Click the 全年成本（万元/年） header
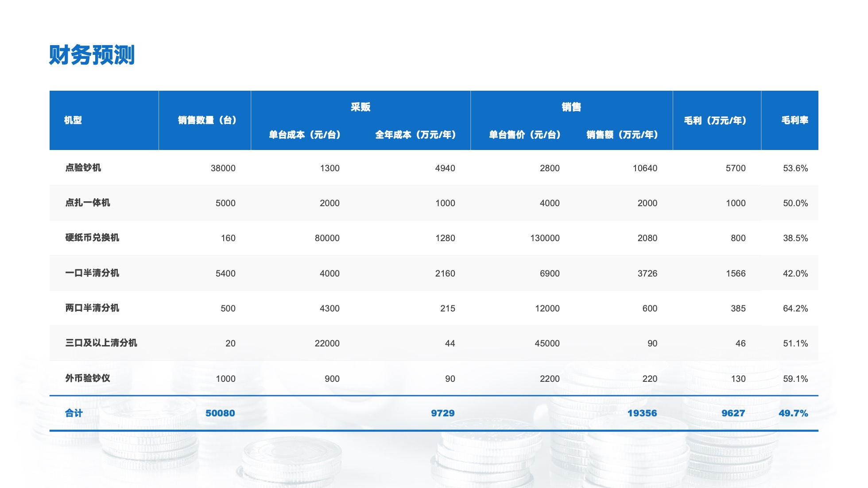868x488 pixels. tap(415, 135)
